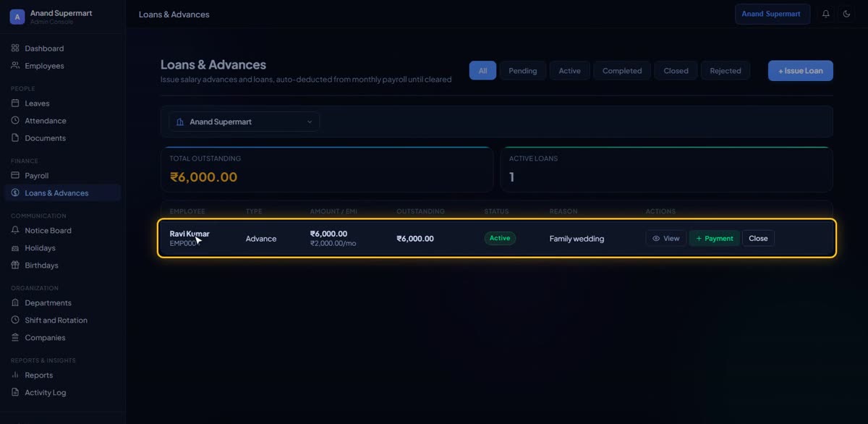Click the Leaves calendar icon

click(x=15, y=103)
